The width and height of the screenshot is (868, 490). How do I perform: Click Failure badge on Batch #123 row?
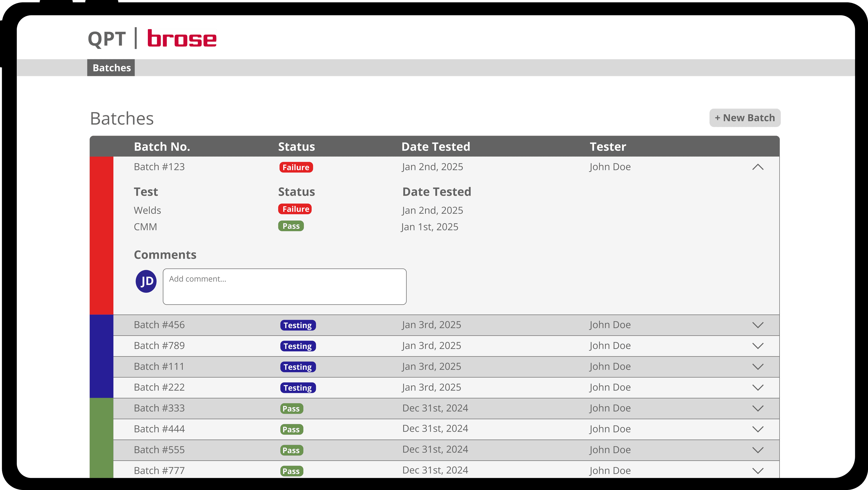(x=296, y=167)
